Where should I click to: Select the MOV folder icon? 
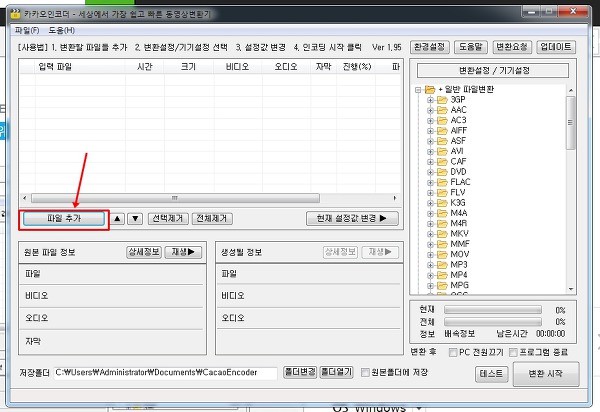tap(442, 254)
